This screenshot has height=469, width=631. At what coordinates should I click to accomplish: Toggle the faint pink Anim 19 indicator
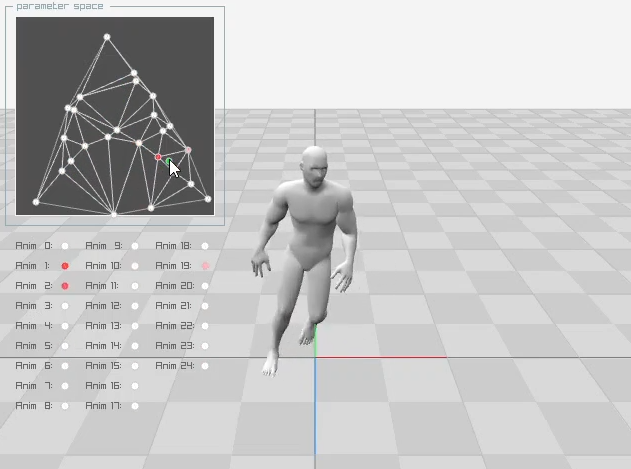205,266
